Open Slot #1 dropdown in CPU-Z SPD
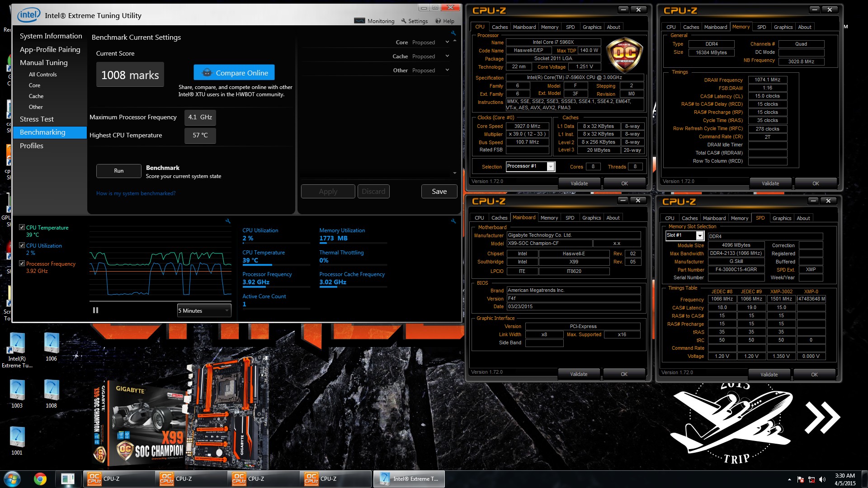The image size is (868, 488). [x=685, y=235]
